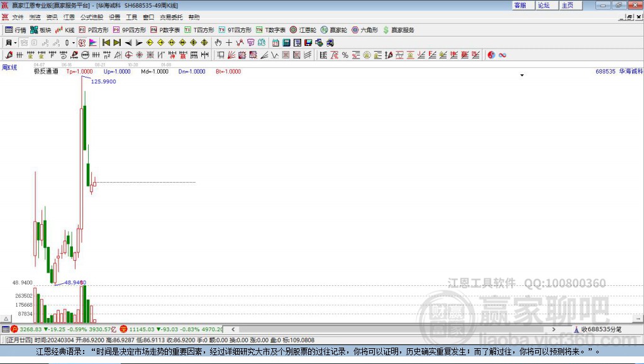Open the T四方形 tool
The image size is (644, 364).
click(199, 30)
